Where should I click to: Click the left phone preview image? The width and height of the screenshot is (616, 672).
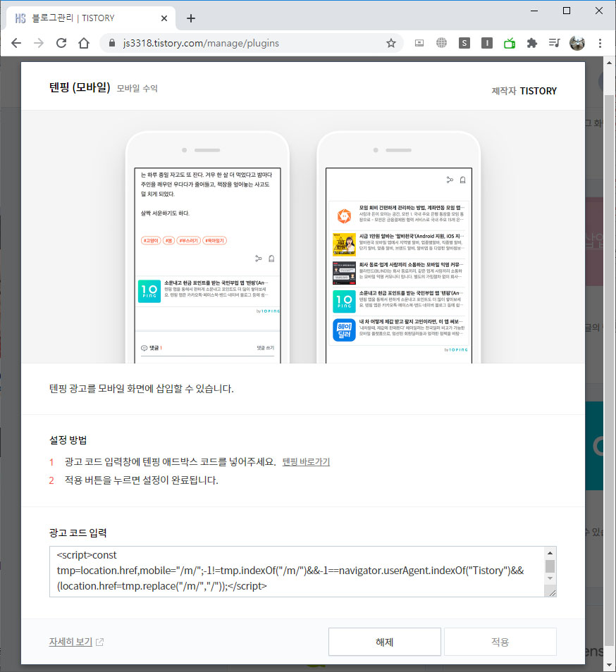point(207,247)
